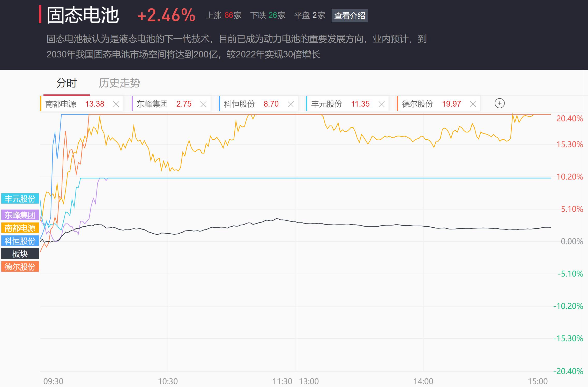Toggle the 板块 legend label
Image resolution: width=588 pixels, height=387 pixels.
click(20, 254)
